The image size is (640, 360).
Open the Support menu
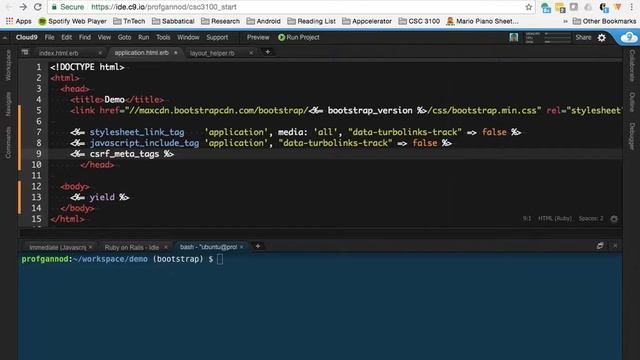217,37
